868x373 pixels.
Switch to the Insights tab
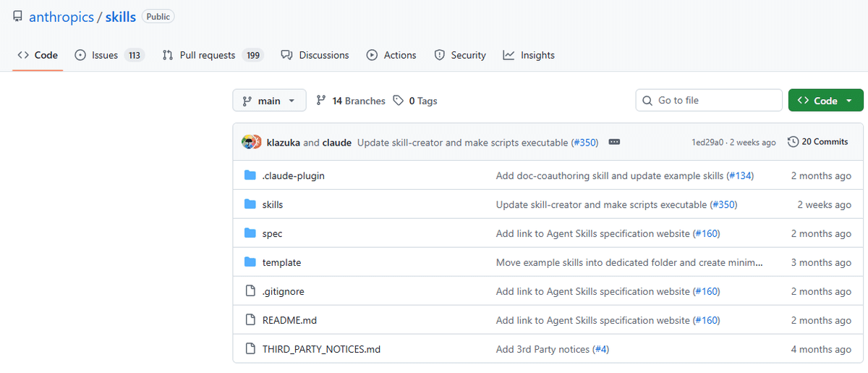(529, 55)
